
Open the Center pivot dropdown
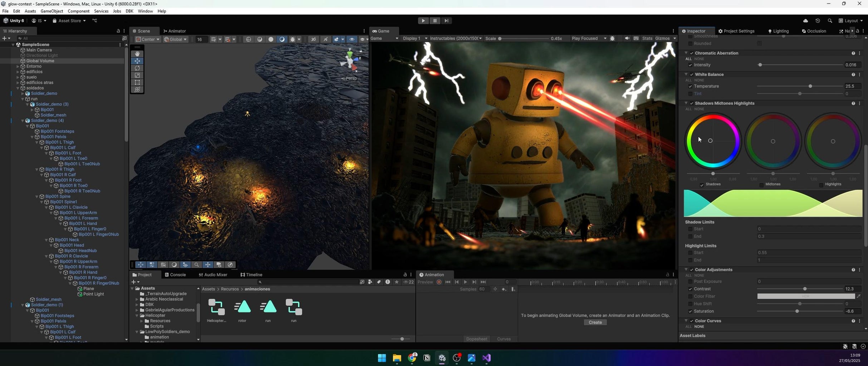(x=148, y=39)
